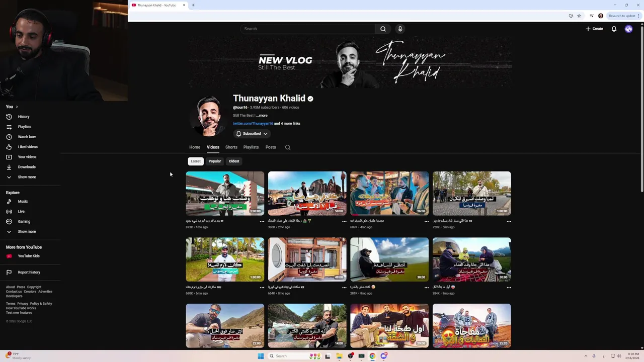Image resolution: width=644 pixels, height=362 pixels.
Task: Click the Create button
Action: (x=594, y=29)
